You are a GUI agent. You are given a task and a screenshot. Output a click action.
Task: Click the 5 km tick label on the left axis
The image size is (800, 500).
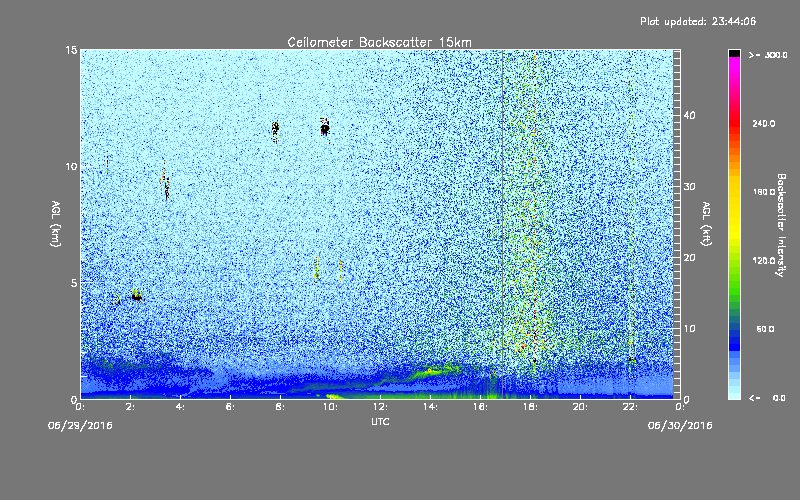coord(74,283)
